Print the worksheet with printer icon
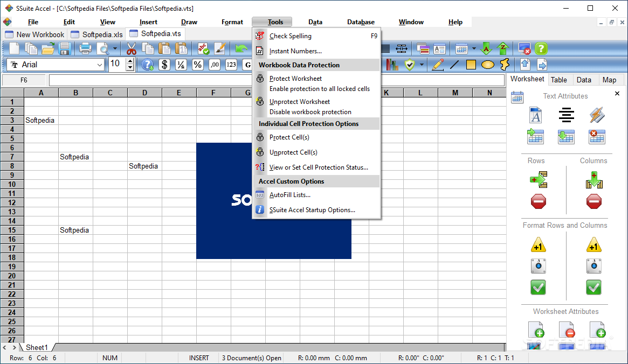The image size is (628, 364). (85, 49)
